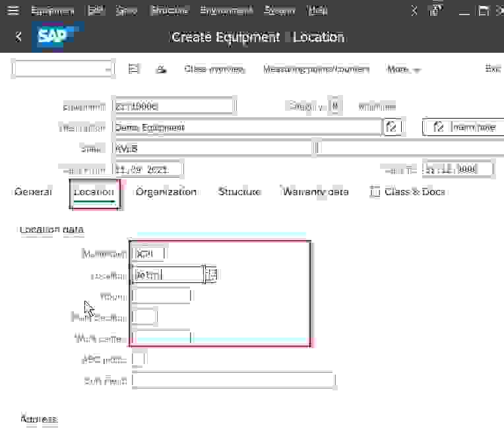Open the hamburger menu icon

[x=13, y=11]
